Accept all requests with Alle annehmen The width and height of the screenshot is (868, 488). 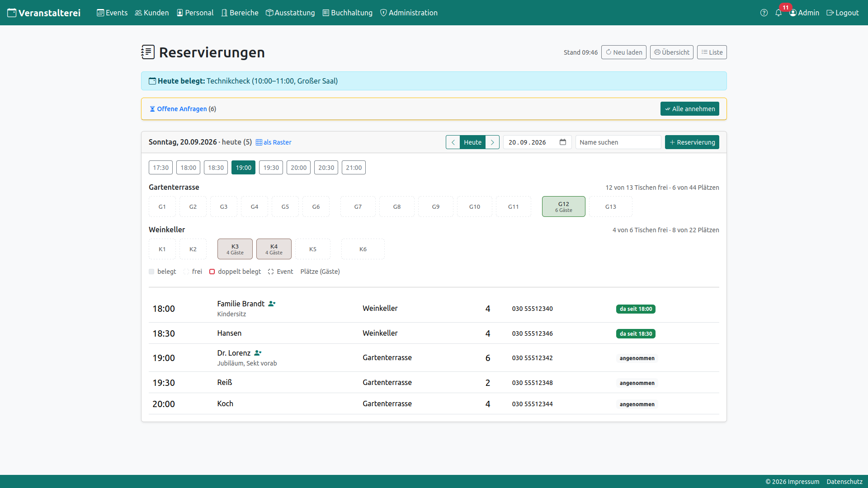(x=690, y=108)
